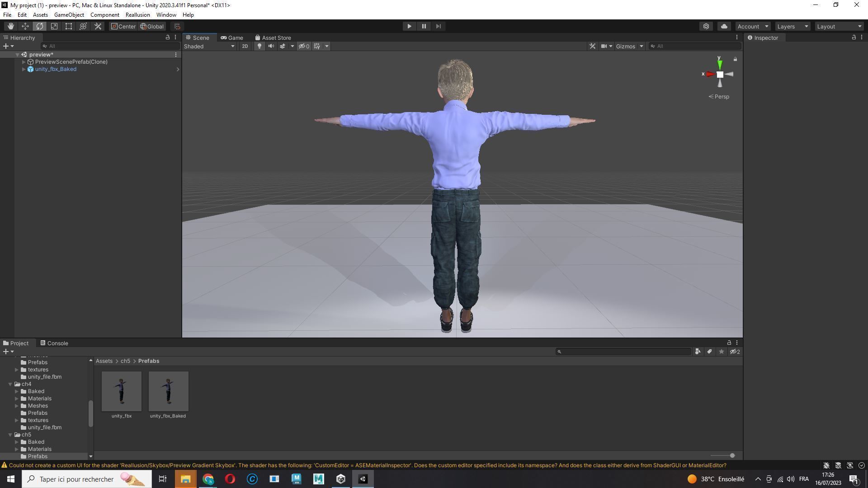Viewport: 868px width, 488px height.
Task: Select the Scale tool
Action: (54, 26)
